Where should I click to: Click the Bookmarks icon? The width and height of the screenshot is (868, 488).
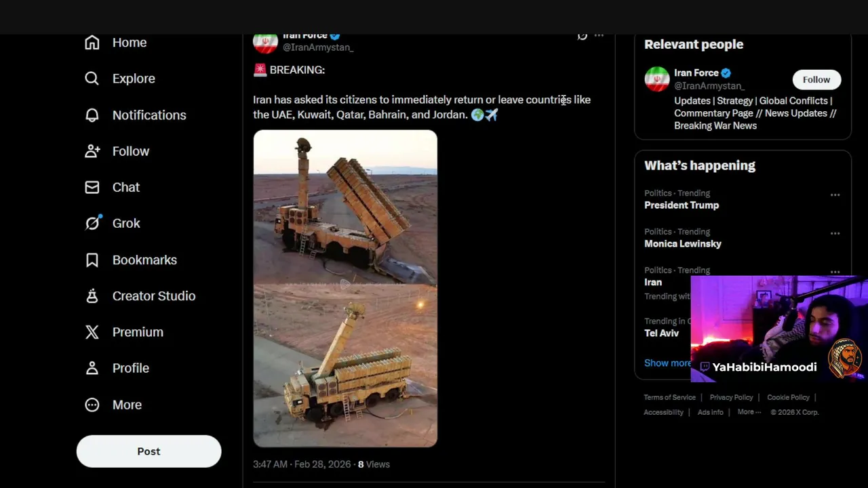[x=92, y=260]
